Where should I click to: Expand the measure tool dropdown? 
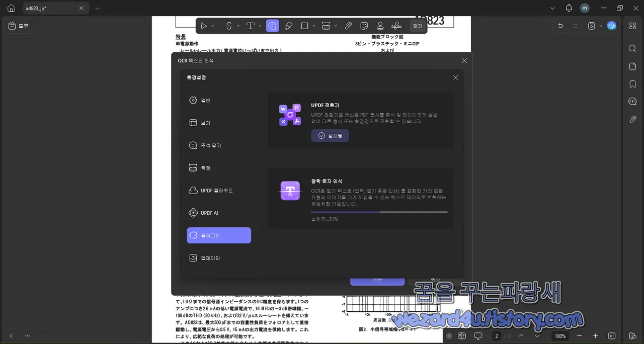[x=335, y=26]
